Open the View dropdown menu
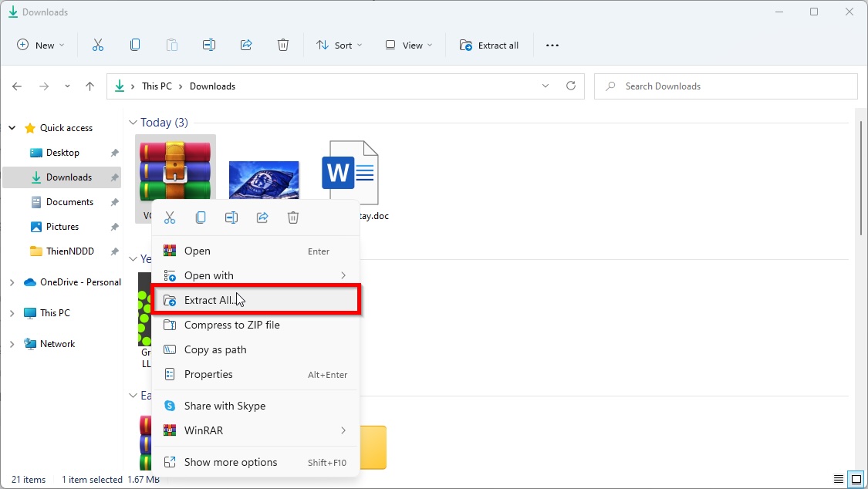868x489 pixels. pos(408,46)
